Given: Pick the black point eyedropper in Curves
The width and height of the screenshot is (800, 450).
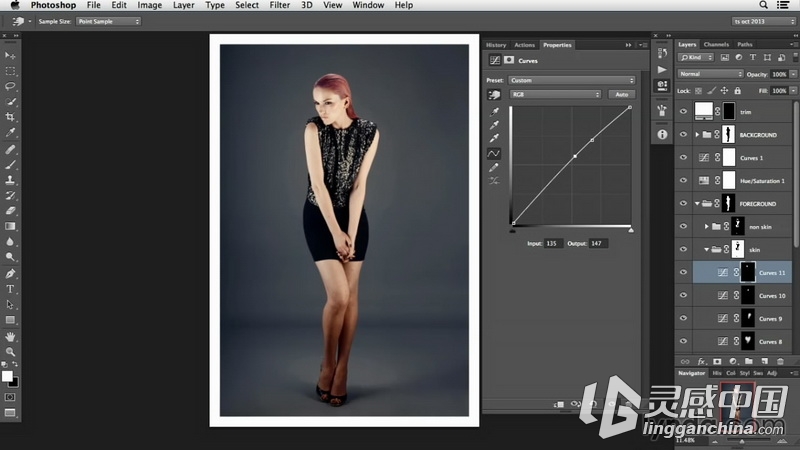Looking at the screenshot, I should tap(494, 111).
